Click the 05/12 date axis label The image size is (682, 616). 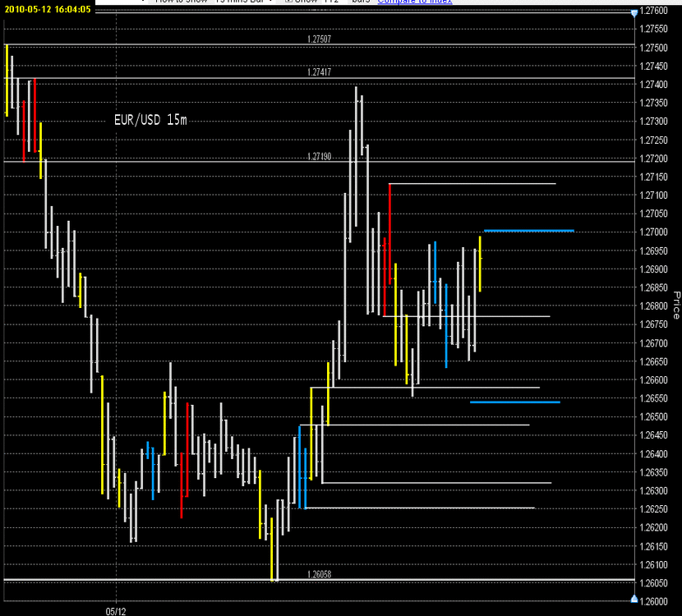(x=116, y=612)
